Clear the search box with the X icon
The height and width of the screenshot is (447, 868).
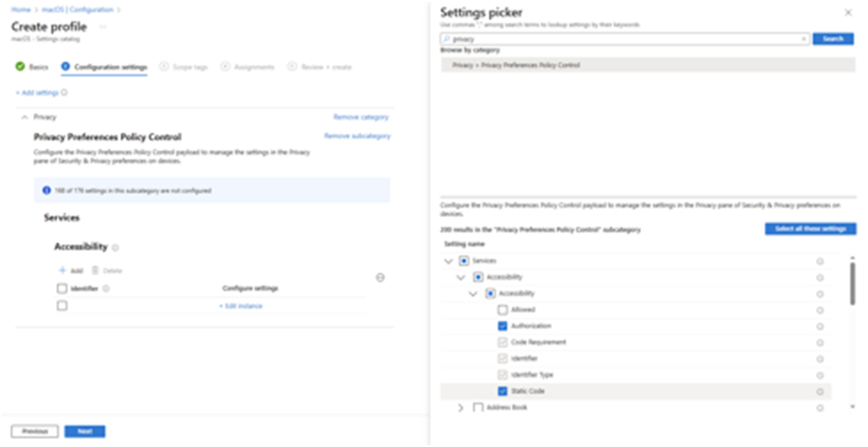tap(803, 39)
